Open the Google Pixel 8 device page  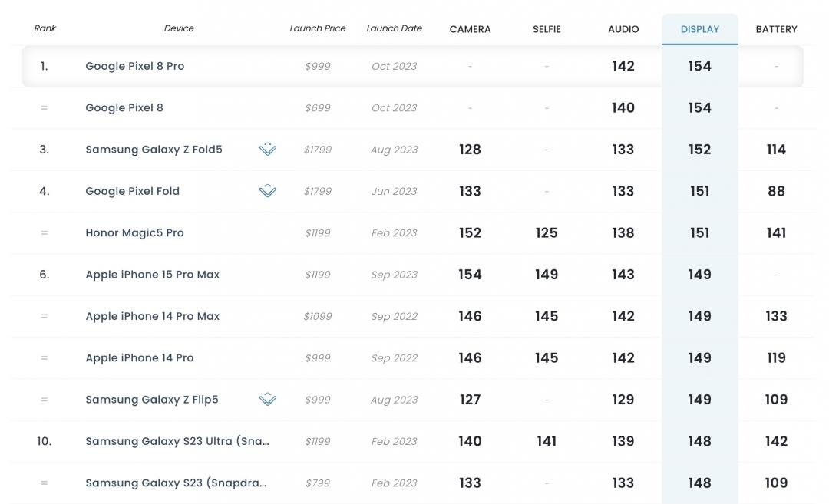pyautogui.click(x=124, y=108)
